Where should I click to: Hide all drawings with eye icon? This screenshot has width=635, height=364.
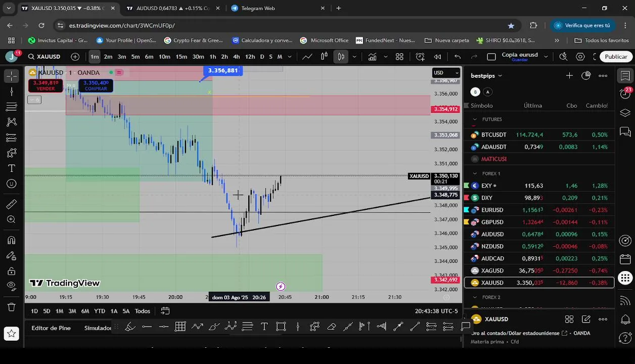tap(12, 286)
